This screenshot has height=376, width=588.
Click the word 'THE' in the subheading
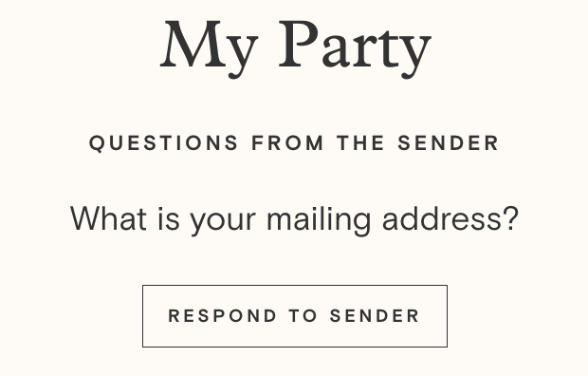360,143
